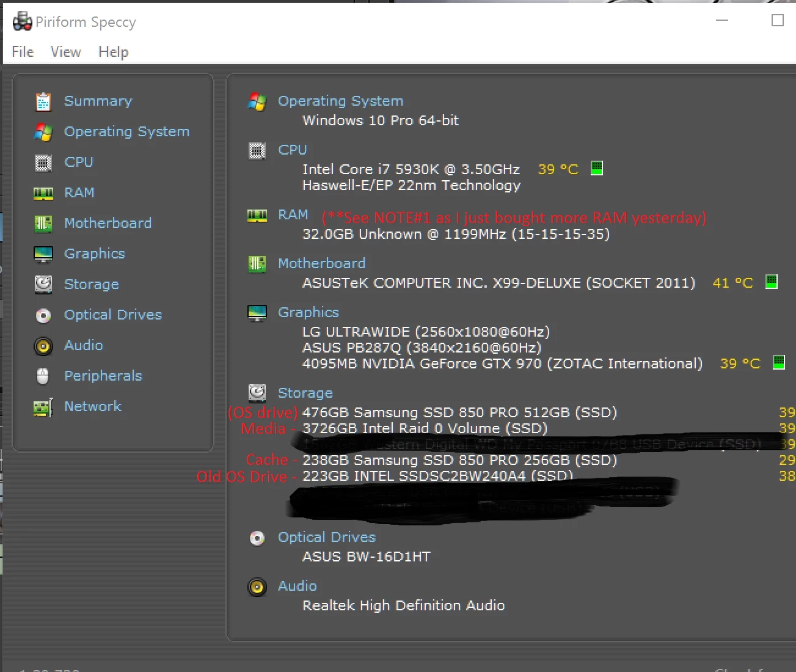Select Operating System in the sidebar
Image resolution: width=796 pixels, height=672 pixels.
(126, 132)
